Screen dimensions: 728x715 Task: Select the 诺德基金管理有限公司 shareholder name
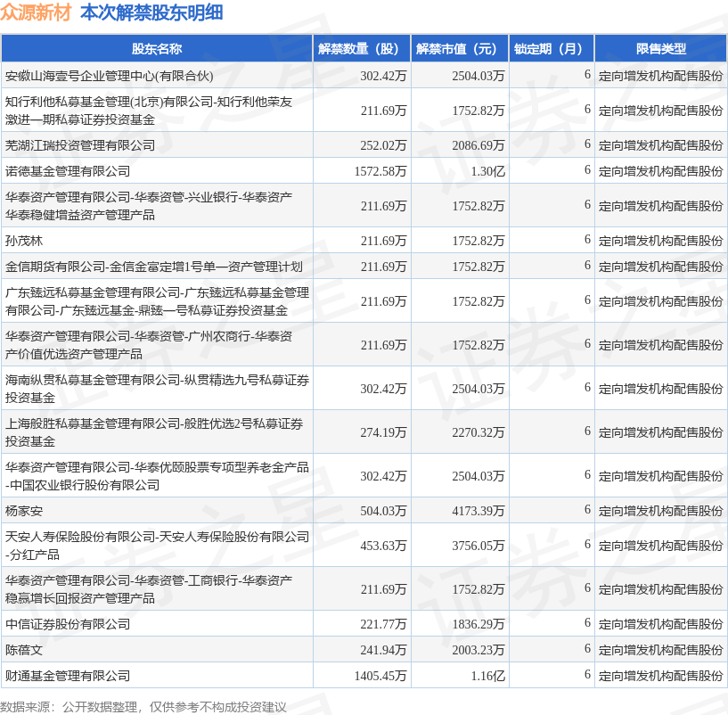(x=68, y=171)
